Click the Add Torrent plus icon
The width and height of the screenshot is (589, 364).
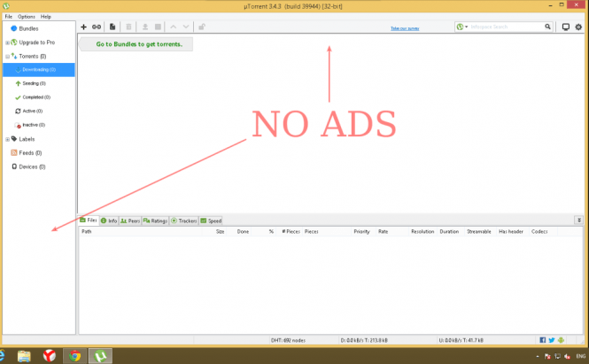pyautogui.click(x=84, y=27)
